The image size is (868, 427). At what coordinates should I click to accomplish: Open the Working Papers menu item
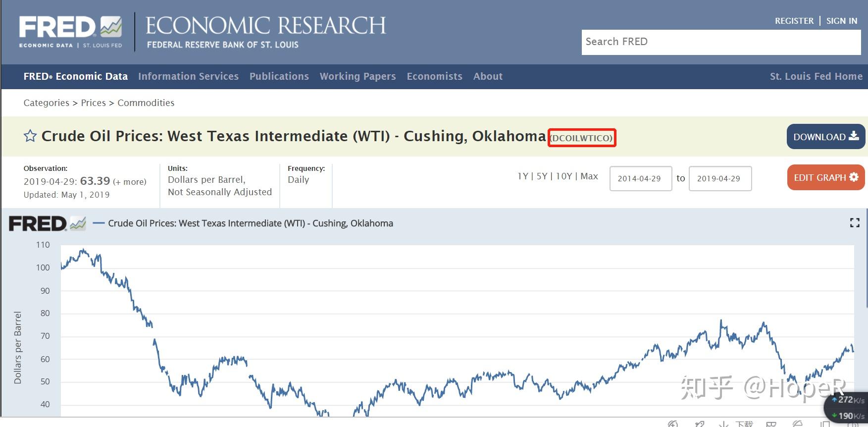(357, 76)
